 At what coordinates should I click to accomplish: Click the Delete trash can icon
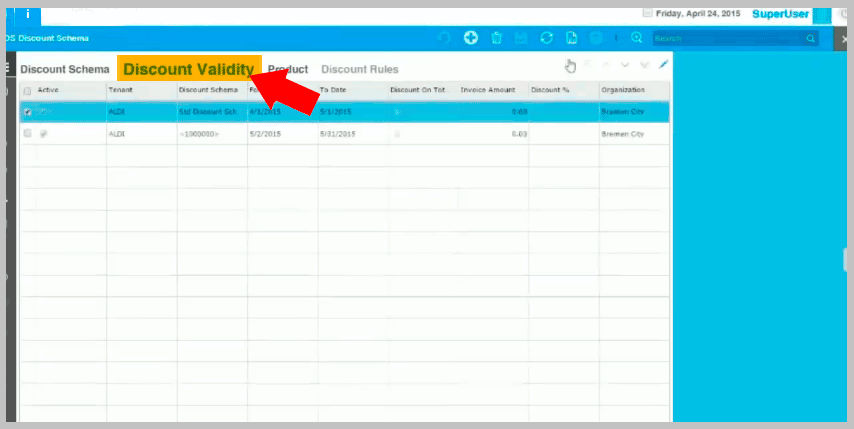[496, 38]
